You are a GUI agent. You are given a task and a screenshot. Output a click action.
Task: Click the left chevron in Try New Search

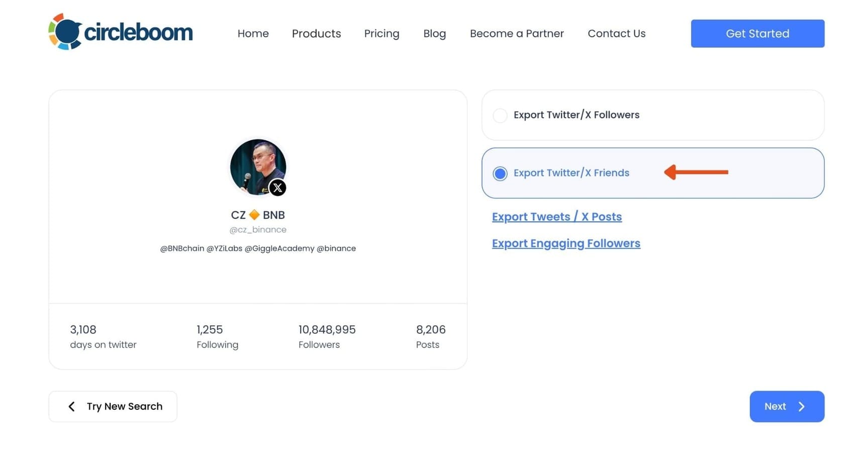pyautogui.click(x=72, y=407)
